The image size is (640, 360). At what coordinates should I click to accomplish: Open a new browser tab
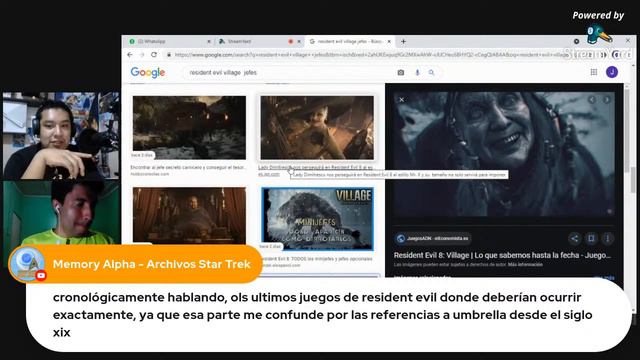[403, 41]
